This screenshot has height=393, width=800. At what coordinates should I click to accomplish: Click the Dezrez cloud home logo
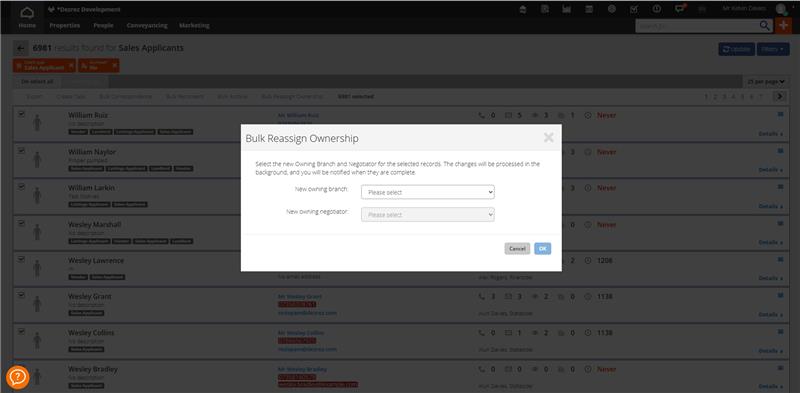pos(27,12)
